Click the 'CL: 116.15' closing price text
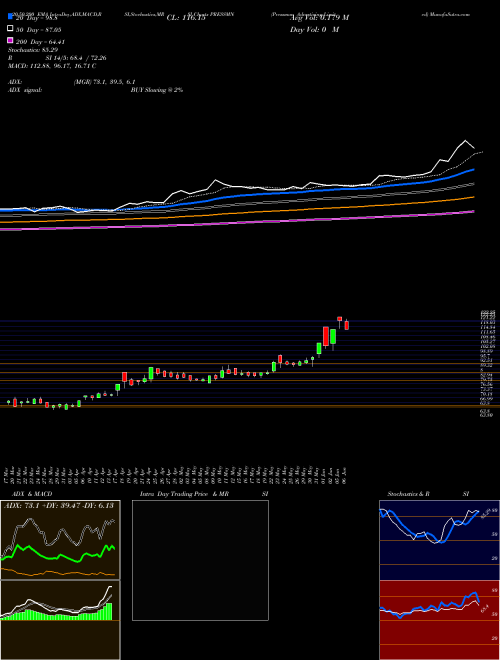Image resolution: width=500 pixels, height=660 pixels. pyautogui.click(x=186, y=18)
